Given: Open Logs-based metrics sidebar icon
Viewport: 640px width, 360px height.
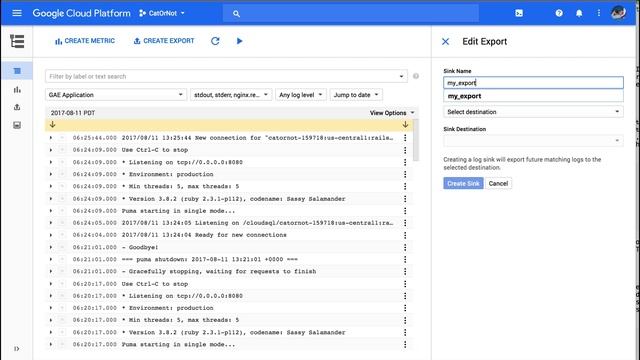Looking at the screenshot, I should [x=17, y=89].
